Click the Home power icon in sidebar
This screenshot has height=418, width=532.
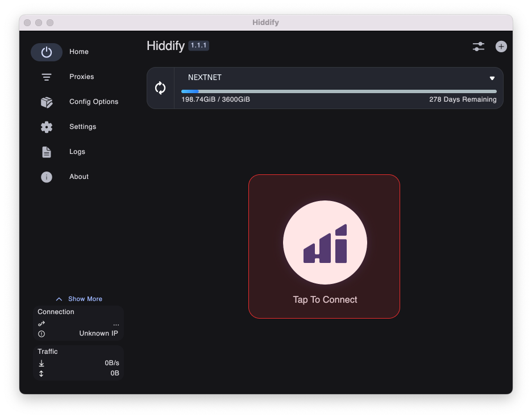47,52
